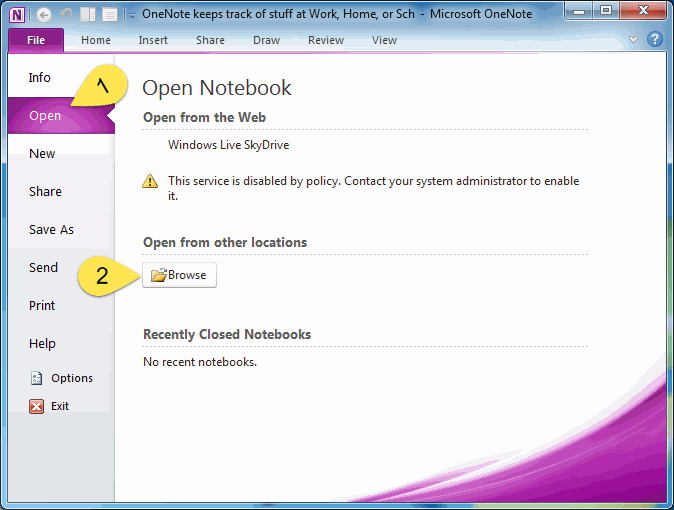Viewport: 674px width, 510px height.
Task: Switch to the Draw ribbon tab
Action: pos(267,40)
